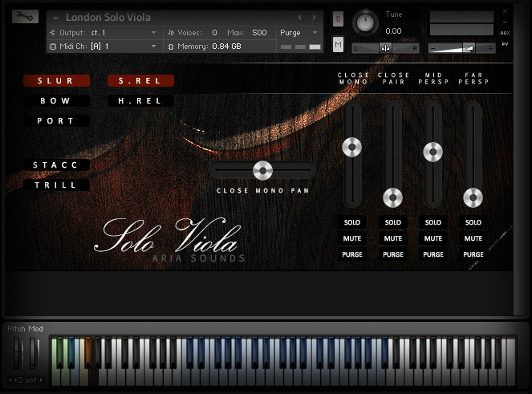Purge the Close Pair mic samples

coord(392,254)
